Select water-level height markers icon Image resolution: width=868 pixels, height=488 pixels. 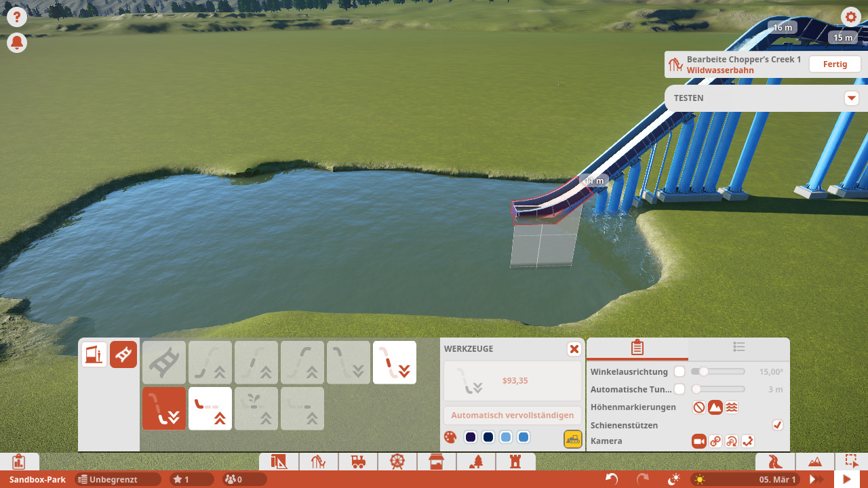click(732, 407)
